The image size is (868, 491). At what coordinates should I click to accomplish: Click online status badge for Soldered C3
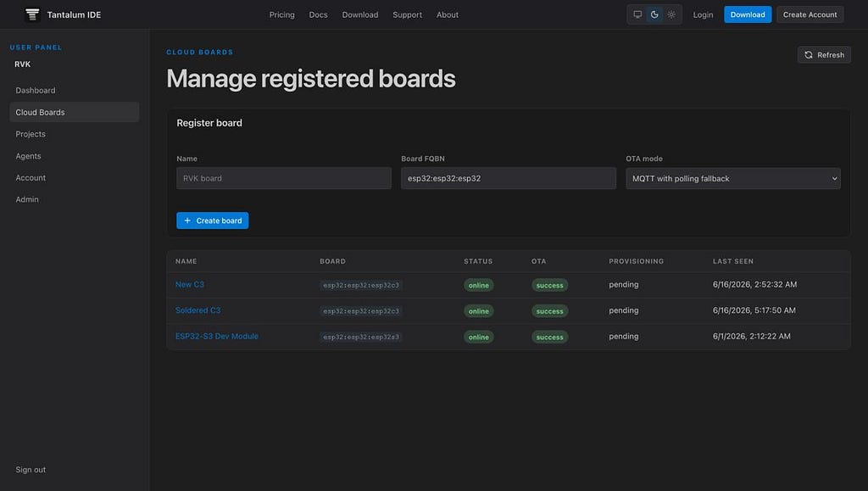tap(478, 311)
